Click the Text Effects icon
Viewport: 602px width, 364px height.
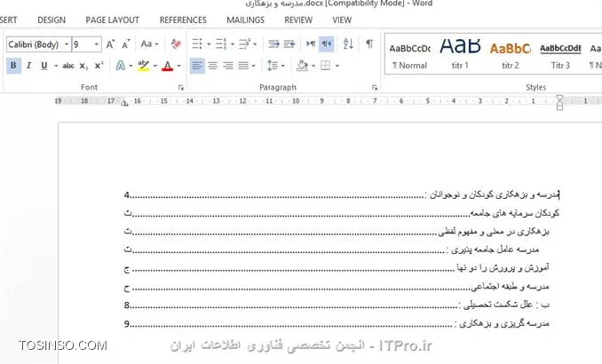[x=120, y=66]
